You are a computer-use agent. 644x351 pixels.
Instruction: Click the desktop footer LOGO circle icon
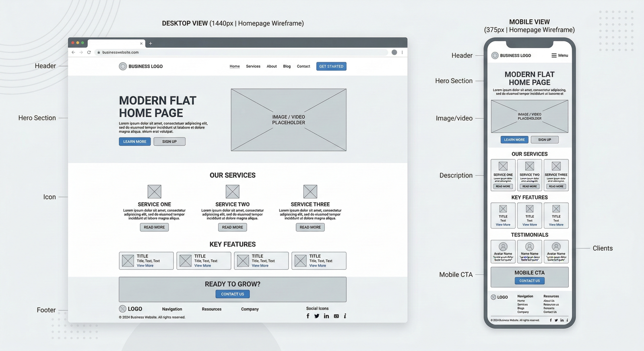(123, 309)
